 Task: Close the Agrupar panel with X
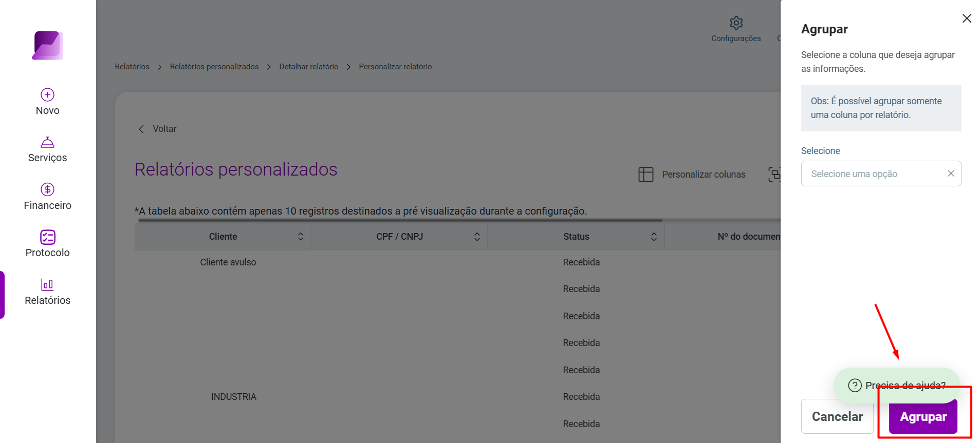[967, 18]
